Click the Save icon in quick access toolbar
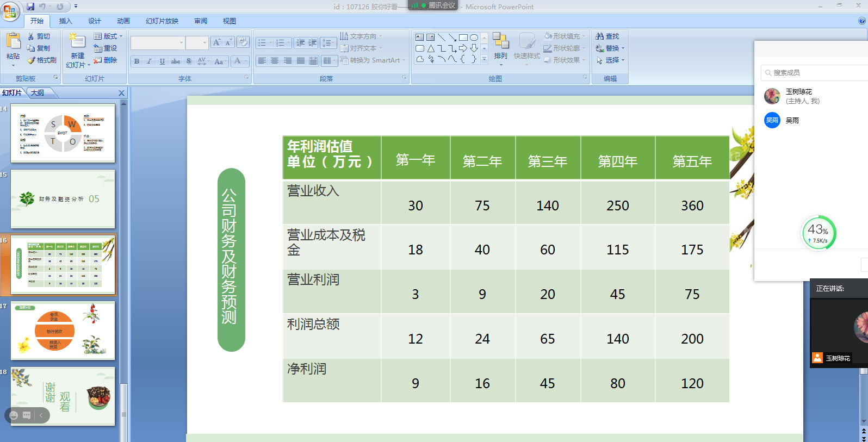 tap(30, 7)
